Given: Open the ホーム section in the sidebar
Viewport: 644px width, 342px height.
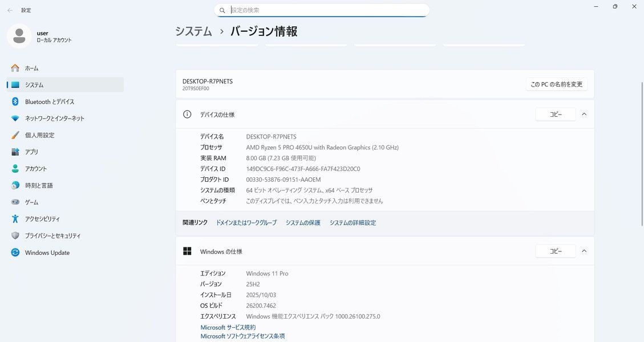Looking at the screenshot, I should tap(31, 68).
